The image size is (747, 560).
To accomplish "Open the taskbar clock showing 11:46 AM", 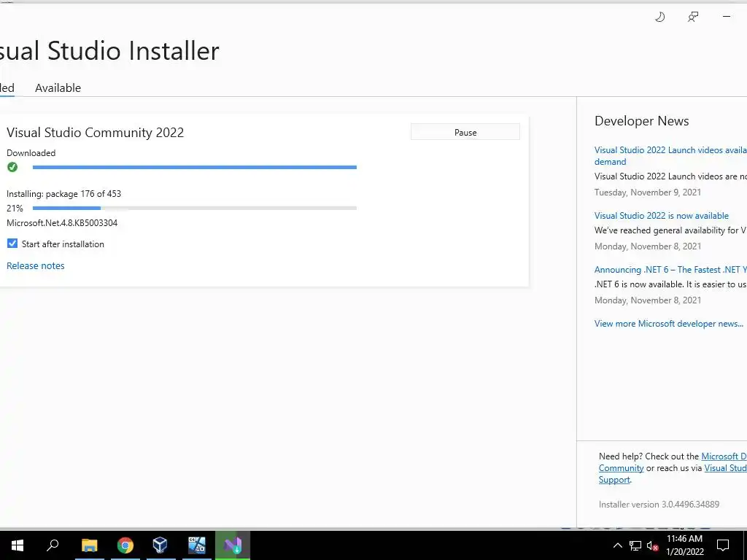I will tap(684, 545).
